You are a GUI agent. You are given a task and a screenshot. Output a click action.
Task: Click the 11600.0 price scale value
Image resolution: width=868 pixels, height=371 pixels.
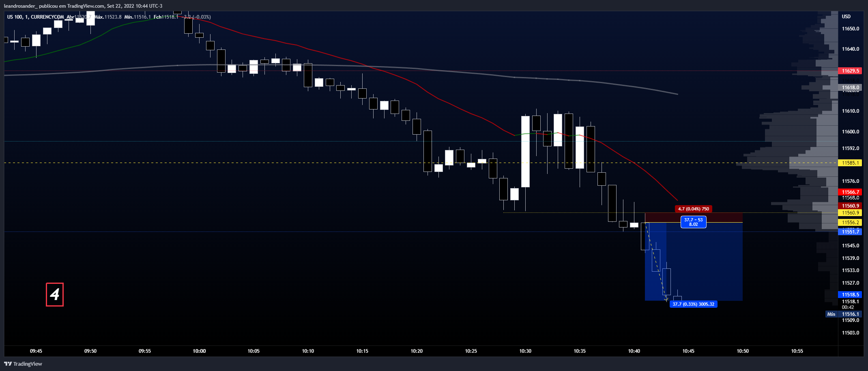851,132
